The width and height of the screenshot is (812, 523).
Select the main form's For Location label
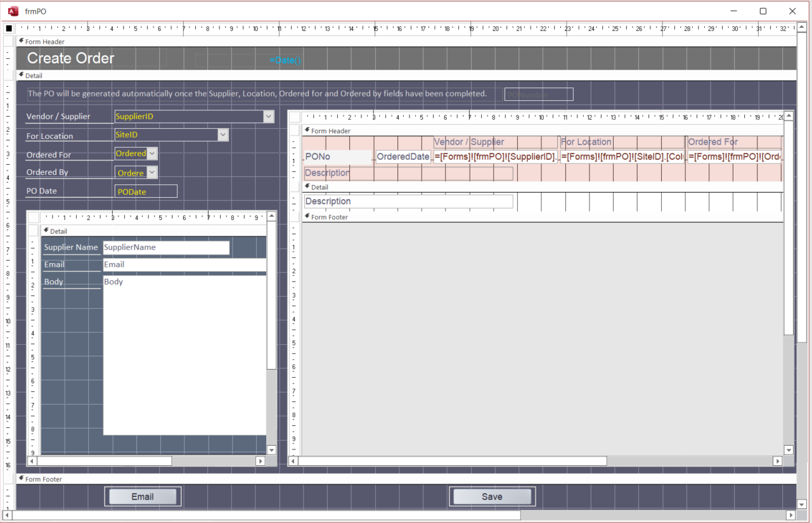tap(70, 136)
